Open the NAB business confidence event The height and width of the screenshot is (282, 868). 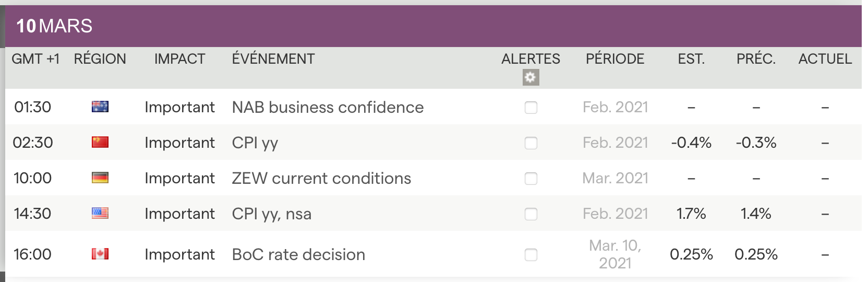tap(328, 107)
